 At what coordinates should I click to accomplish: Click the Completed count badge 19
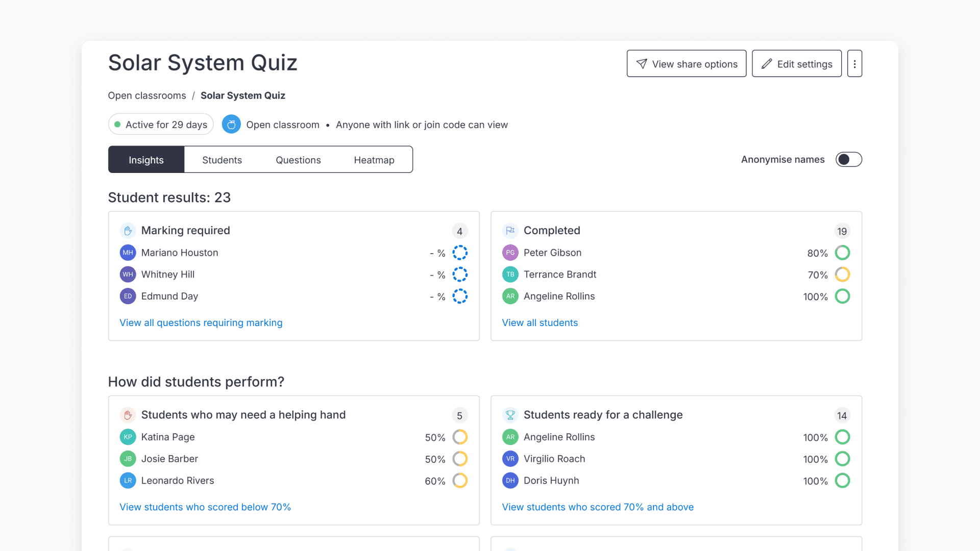(842, 231)
